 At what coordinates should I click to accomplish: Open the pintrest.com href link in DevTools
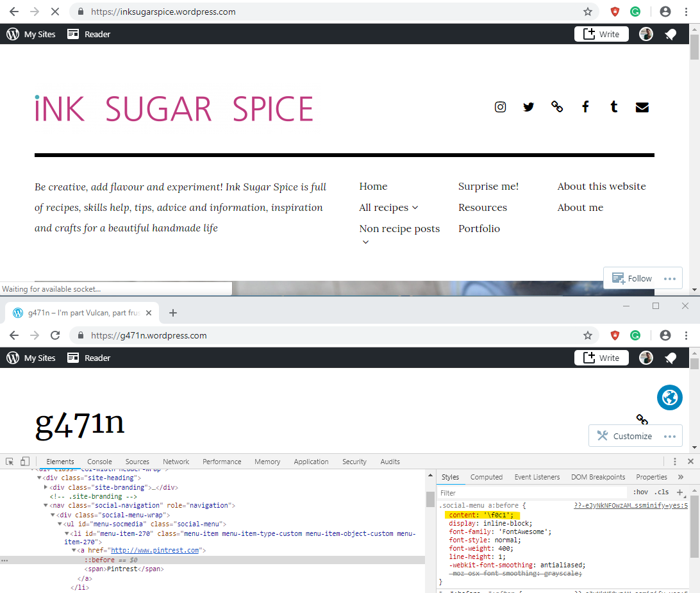[x=155, y=550]
